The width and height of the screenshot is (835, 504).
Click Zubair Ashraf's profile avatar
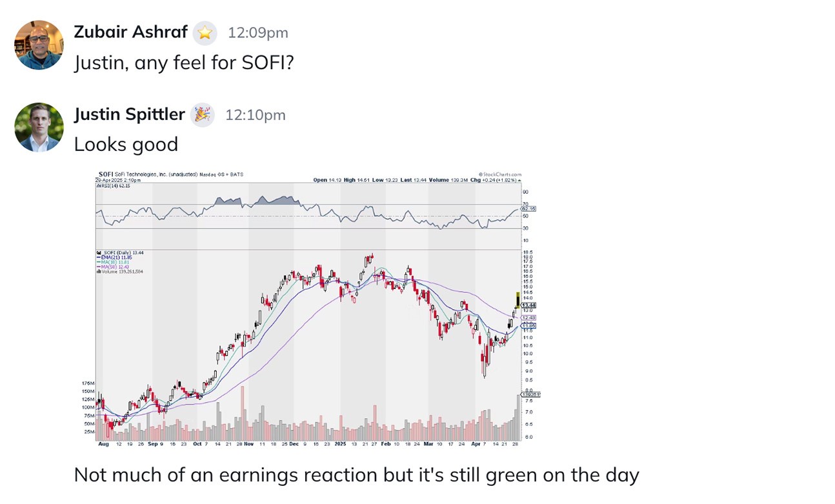[x=39, y=45]
